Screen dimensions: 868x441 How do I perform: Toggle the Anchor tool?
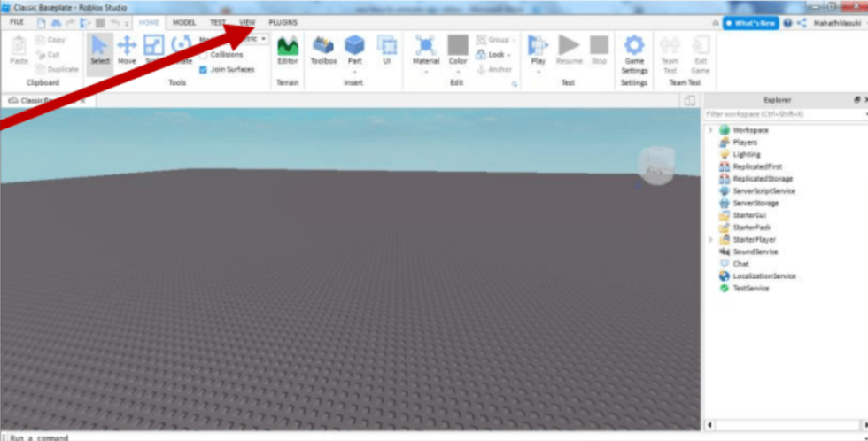click(x=494, y=69)
